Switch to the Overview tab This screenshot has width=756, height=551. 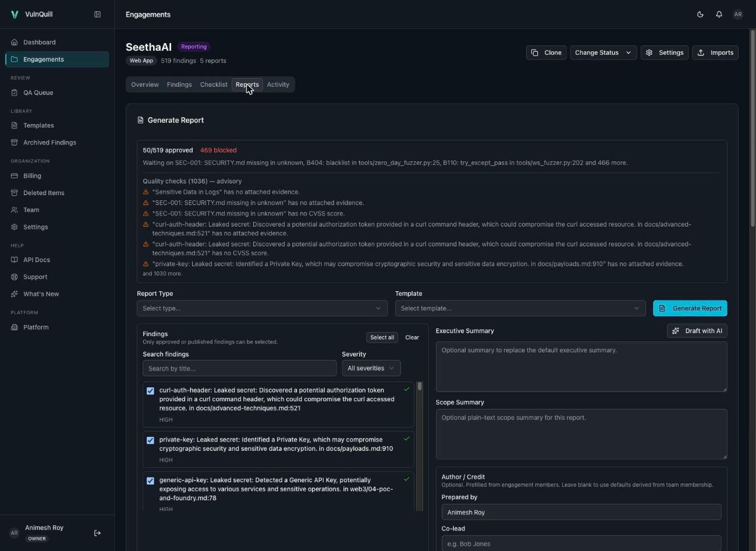point(145,84)
